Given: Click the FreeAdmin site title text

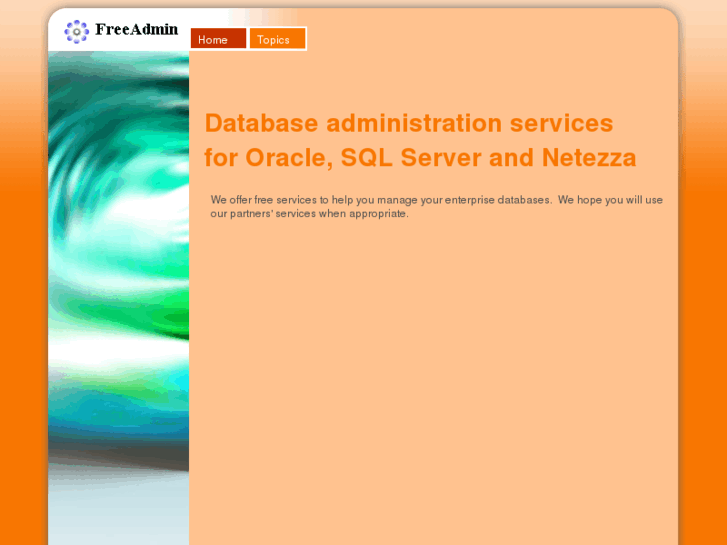Looking at the screenshot, I should coord(136,29).
